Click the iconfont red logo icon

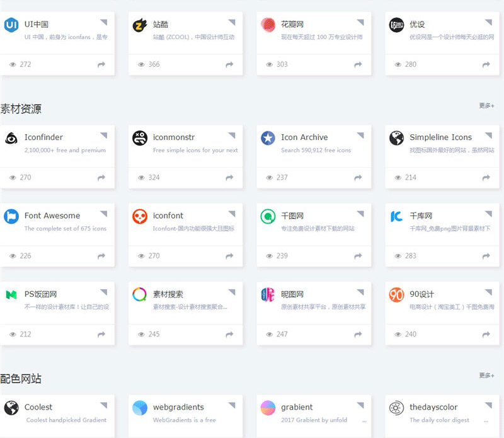pos(140,216)
